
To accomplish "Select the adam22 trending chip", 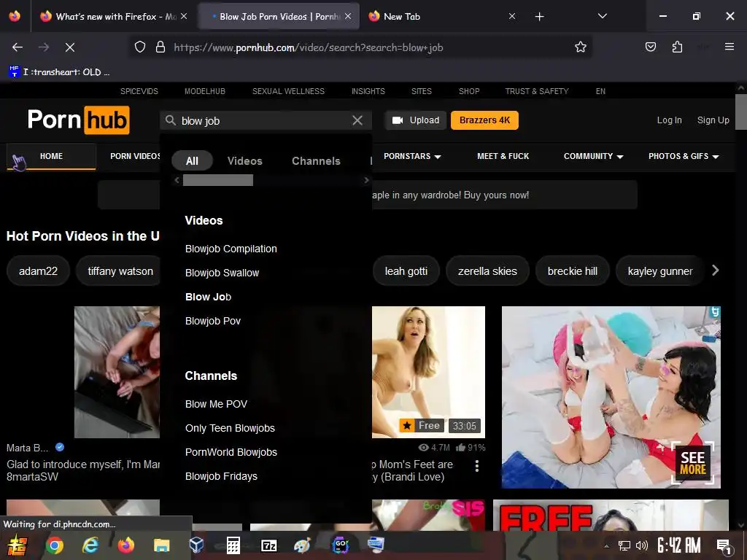I will pyautogui.click(x=38, y=271).
